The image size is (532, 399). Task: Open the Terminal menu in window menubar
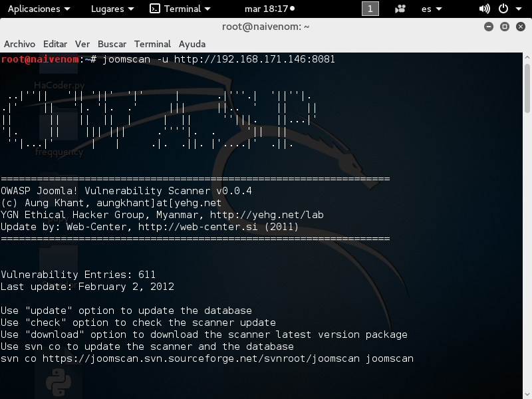(x=152, y=44)
